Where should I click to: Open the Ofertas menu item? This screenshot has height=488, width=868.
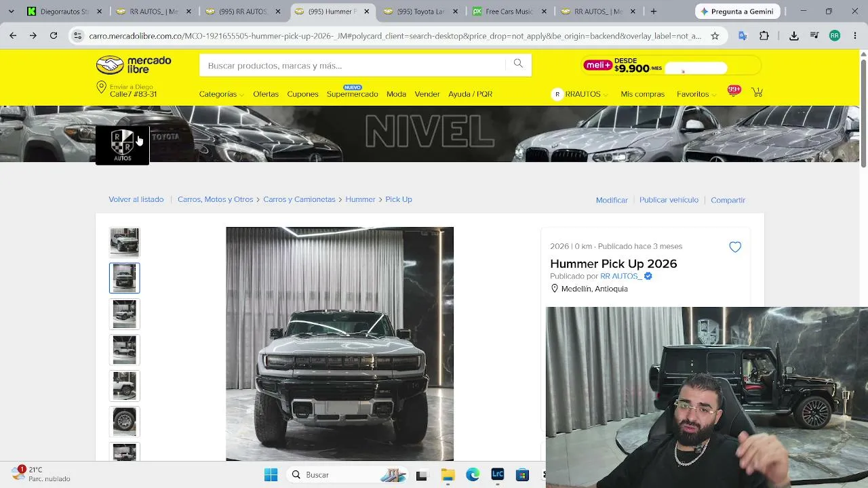[266, 94]
